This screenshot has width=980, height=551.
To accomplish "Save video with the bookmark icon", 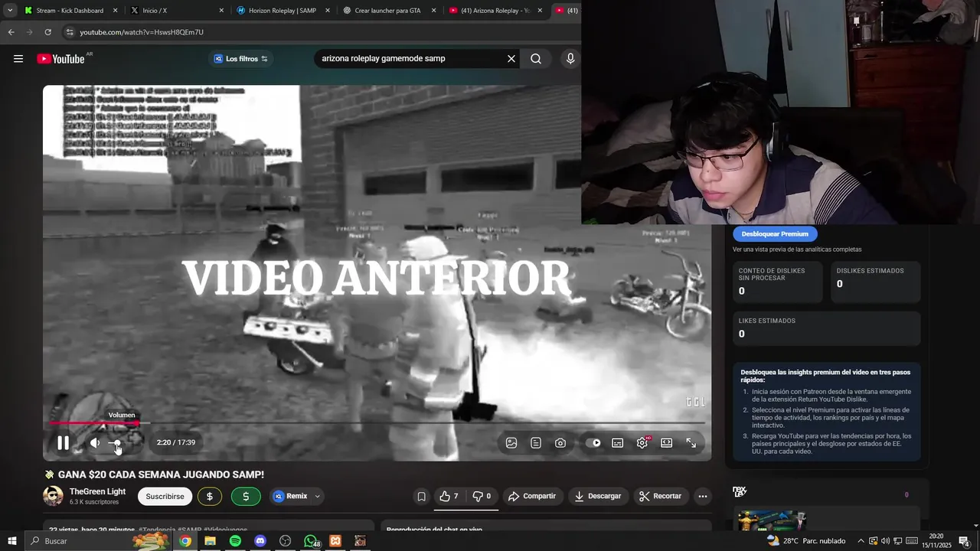I will click(x=421, y=496).
